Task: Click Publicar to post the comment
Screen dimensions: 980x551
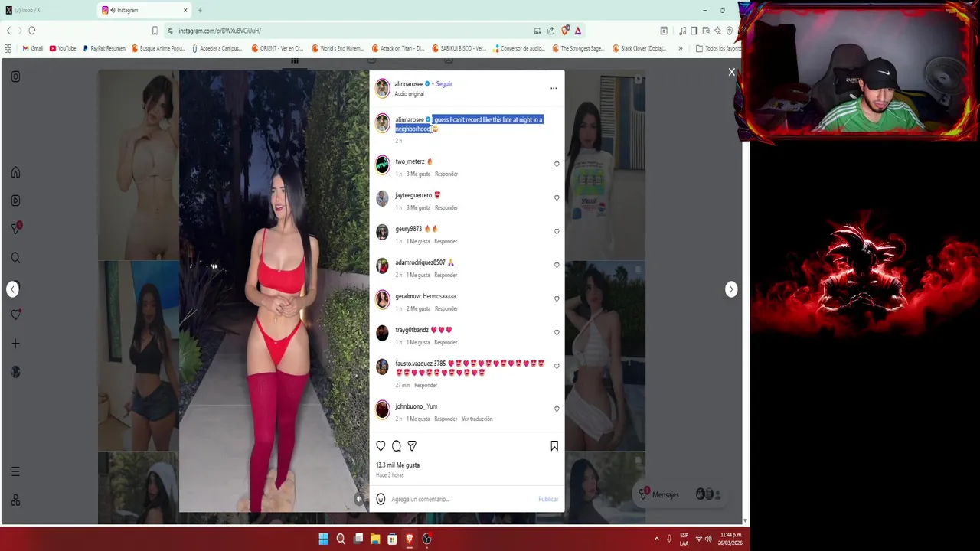Action: click(548, 499)
